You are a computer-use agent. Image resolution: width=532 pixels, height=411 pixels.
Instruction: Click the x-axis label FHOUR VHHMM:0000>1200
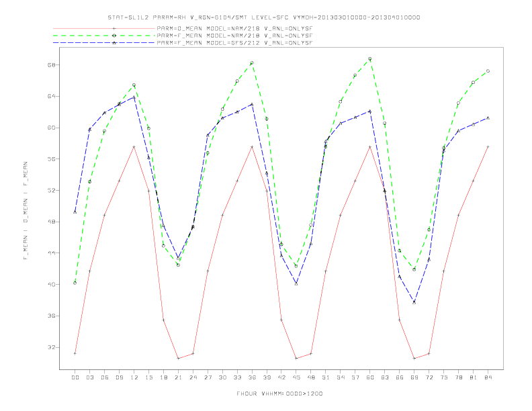[x=279, y=394]
